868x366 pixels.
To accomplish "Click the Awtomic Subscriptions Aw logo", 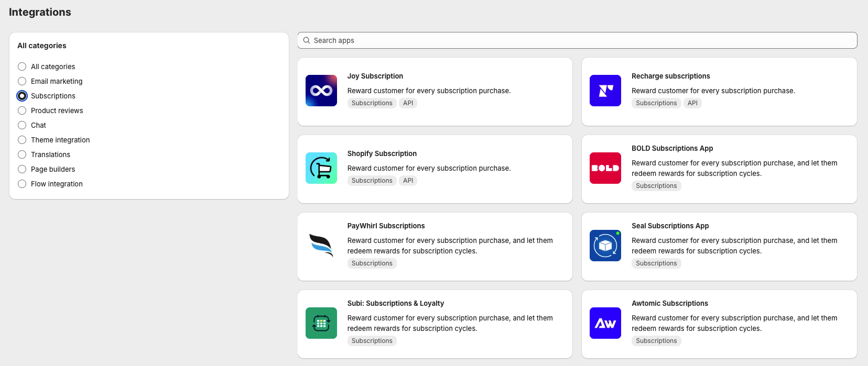I will coord(605,323).
